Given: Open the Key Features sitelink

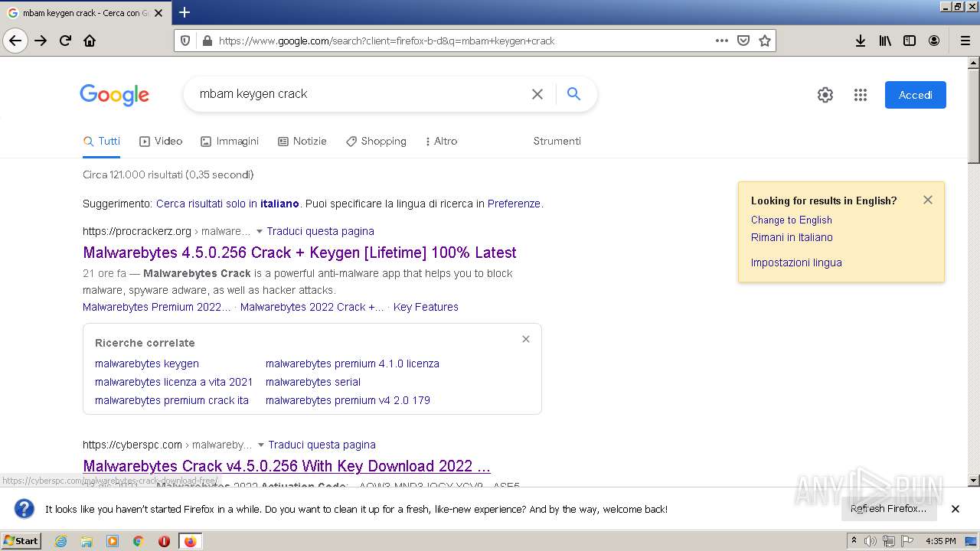Looking at the screenshot, I should 426,307.
